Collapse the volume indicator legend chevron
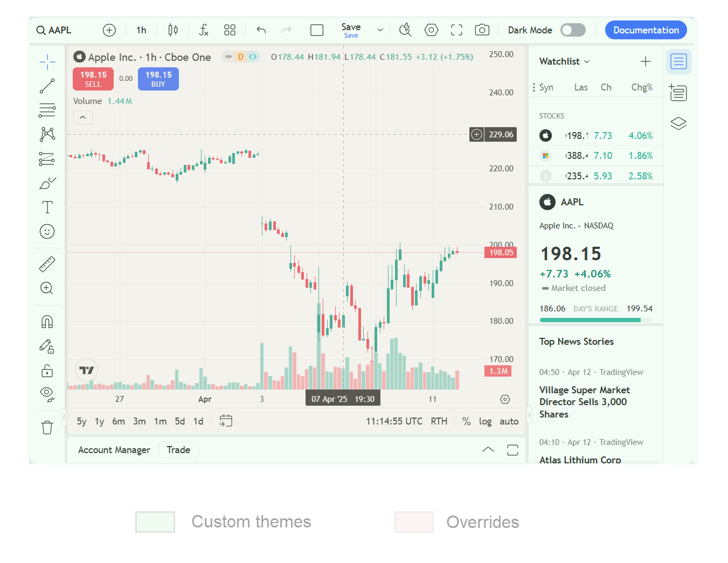Viewport: 728px width, 563px height. coord(83,117)
